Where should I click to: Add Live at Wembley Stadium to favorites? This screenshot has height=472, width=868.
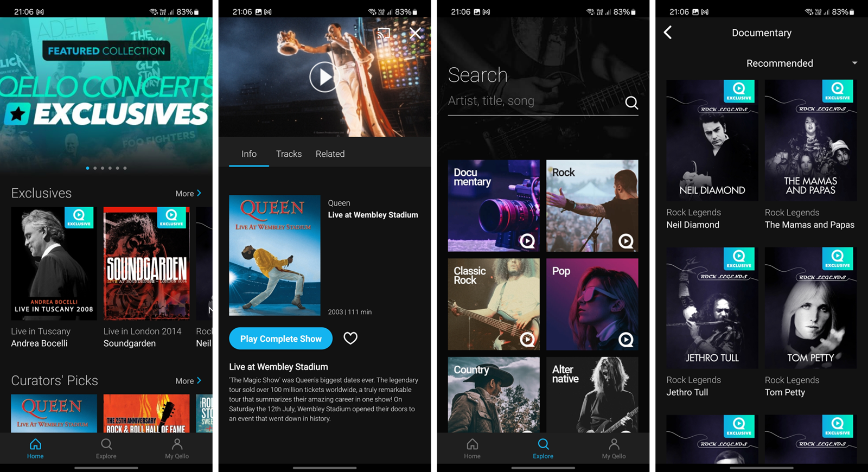click(x=350, y=339)
